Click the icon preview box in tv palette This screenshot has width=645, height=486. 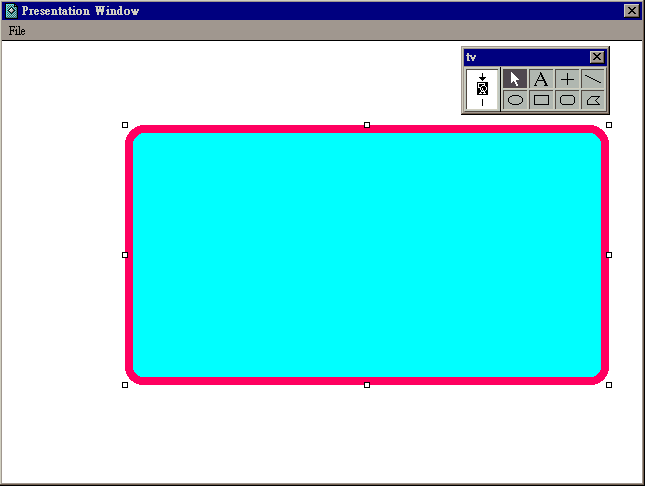tap(482, 89)
